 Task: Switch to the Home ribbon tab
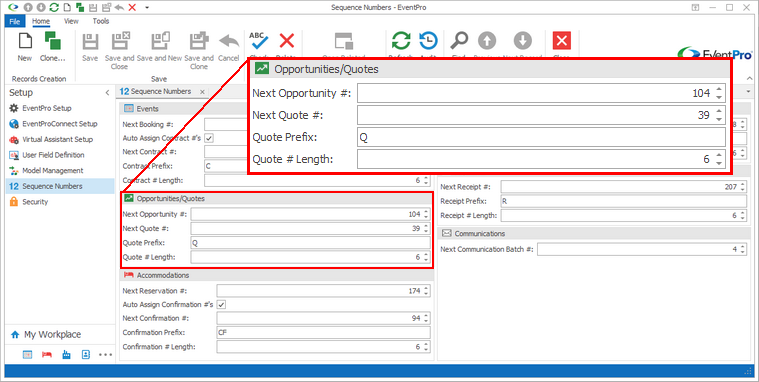41,21
